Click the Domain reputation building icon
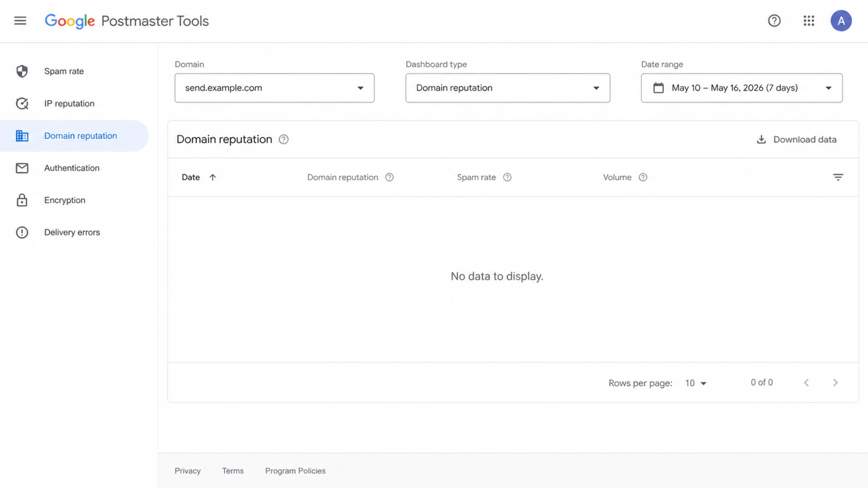This screenshot has width=868, height=488. (22, 136)
